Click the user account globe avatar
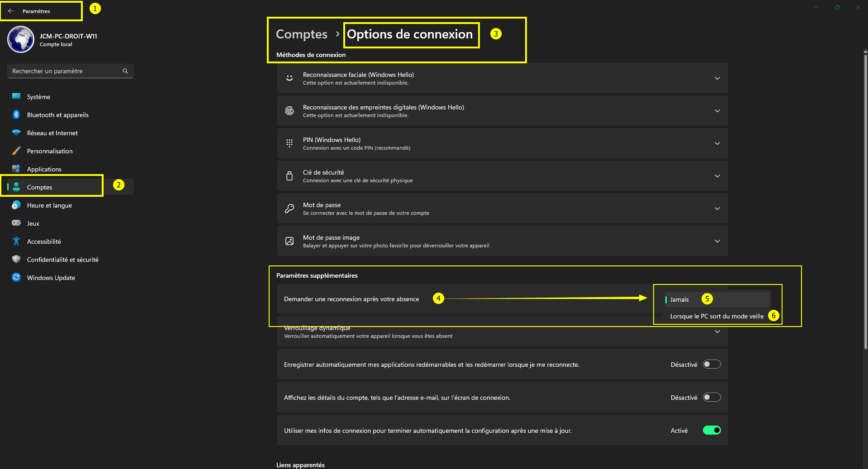Image resolution: width=868 pixels, height=469 pixels. pos(21,39)
